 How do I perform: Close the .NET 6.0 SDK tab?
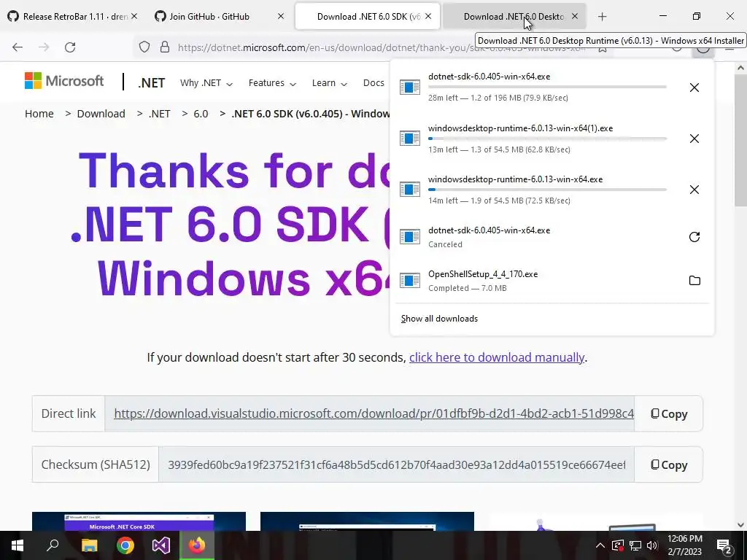click(427, 16)
